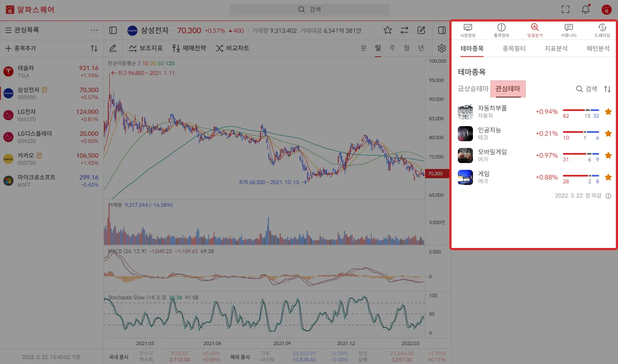This screenshot has height=364, width=618.
Task: Open 트레이딩 panel
Action: pos(602,31)
